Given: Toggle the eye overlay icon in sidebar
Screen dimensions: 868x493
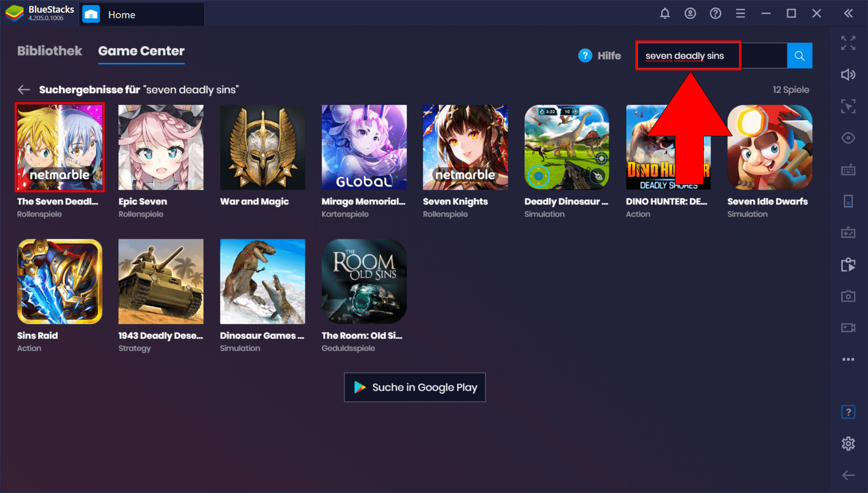Looking at the screenshot, I should [848, 138].
